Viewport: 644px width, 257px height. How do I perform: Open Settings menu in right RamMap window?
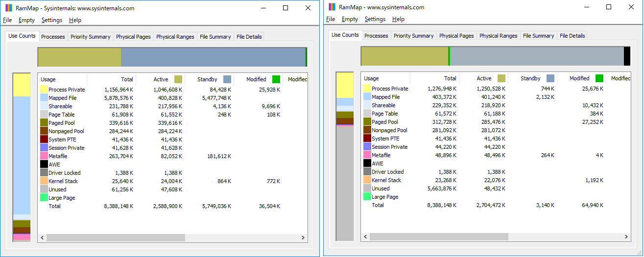point(375,19)
